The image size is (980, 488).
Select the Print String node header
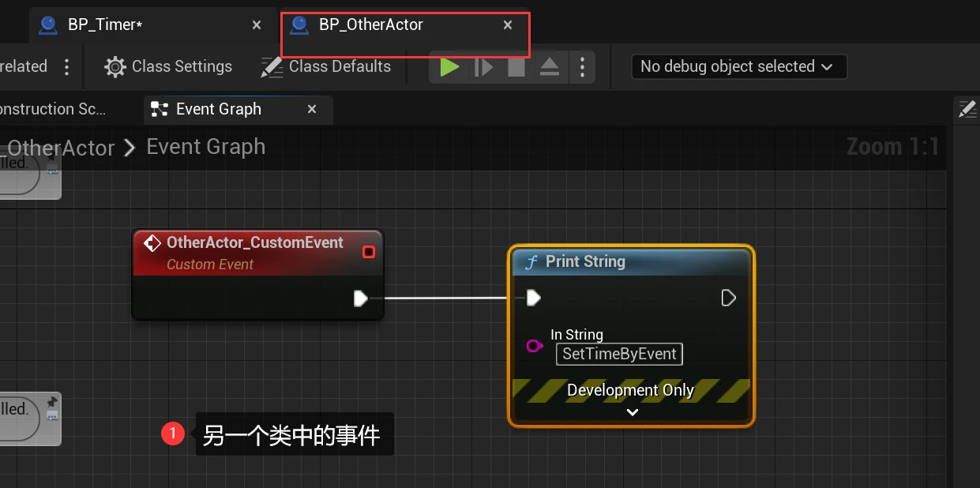632,261
